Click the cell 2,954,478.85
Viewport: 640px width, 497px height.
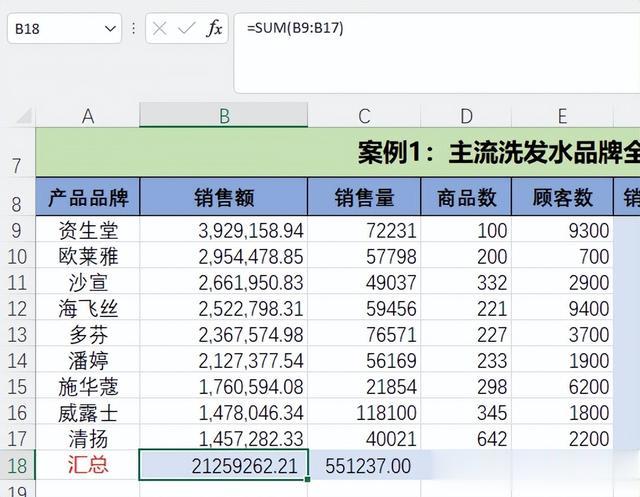[224, 255]
